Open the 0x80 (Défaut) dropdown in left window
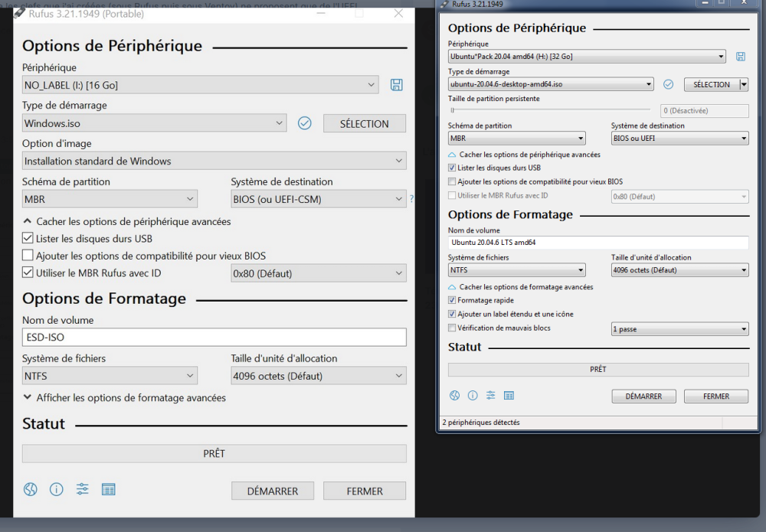Viewport: 766px width, 532px height. [319, 273]
